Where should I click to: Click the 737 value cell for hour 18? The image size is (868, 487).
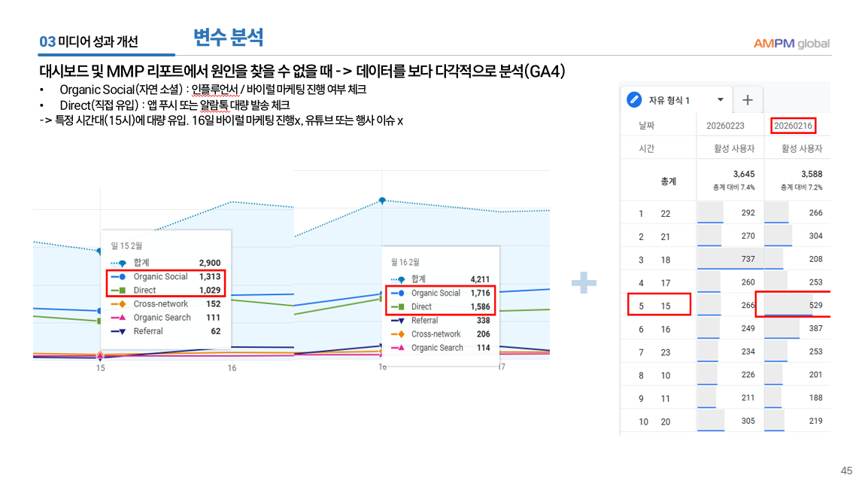tap(730, 259)
